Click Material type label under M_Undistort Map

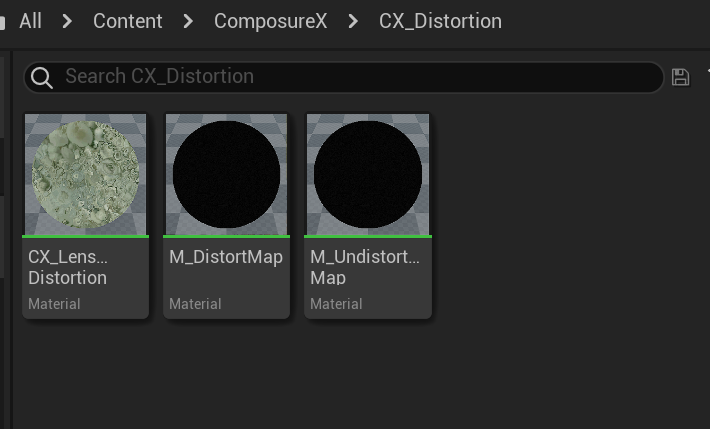pyautogui.click(x=336, y=304)
